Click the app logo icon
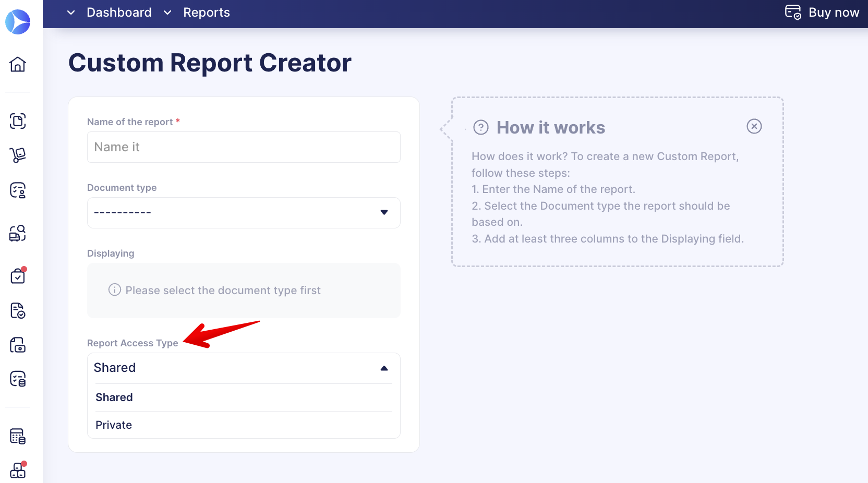The image size is (868, 483). pyautogui.click(x=18, y=22)
